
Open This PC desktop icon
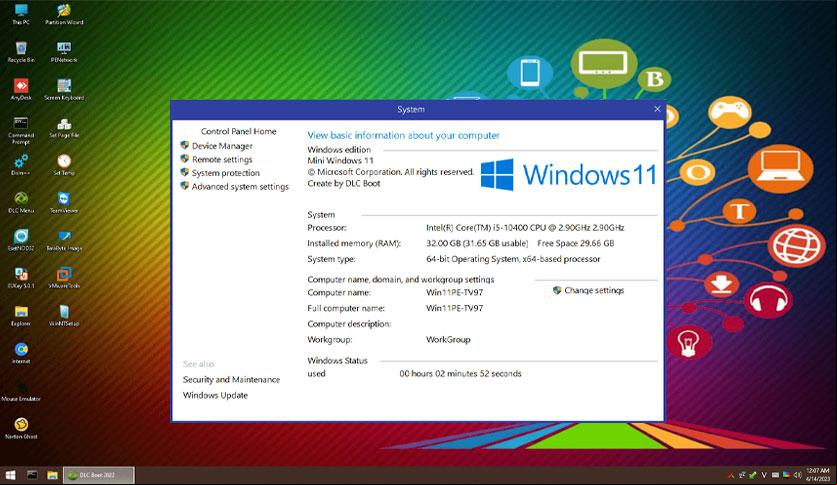(21, 14)
